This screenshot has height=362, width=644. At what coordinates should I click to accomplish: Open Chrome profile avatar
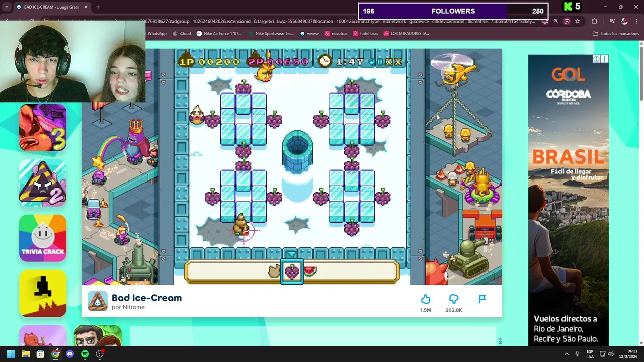click(x=624, y=21)
